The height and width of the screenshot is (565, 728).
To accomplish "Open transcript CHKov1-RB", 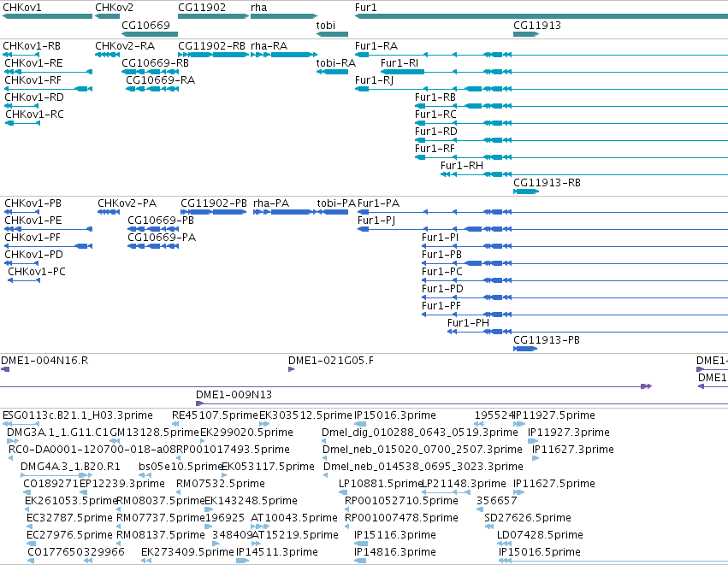I will [x=32, y=46].
